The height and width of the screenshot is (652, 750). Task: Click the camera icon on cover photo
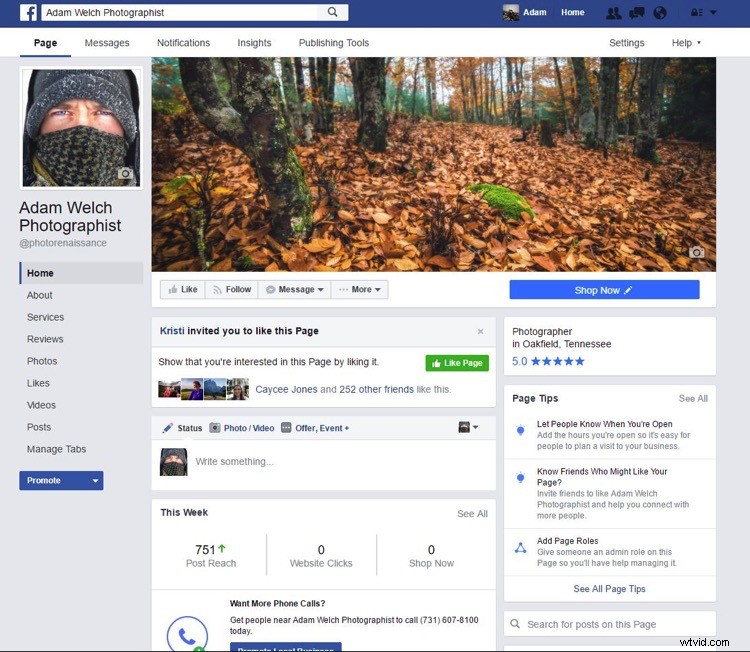[x=696, y=252]
